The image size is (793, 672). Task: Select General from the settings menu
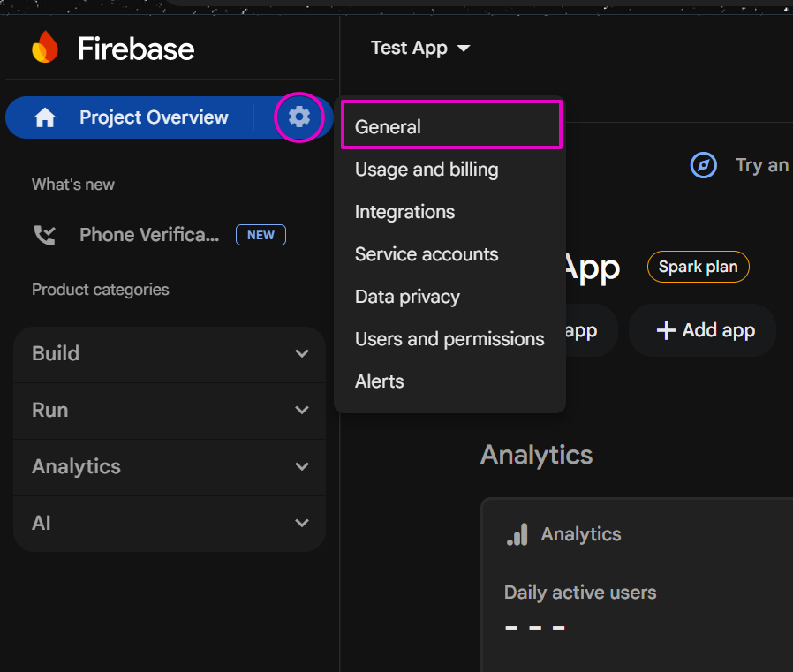389,127
